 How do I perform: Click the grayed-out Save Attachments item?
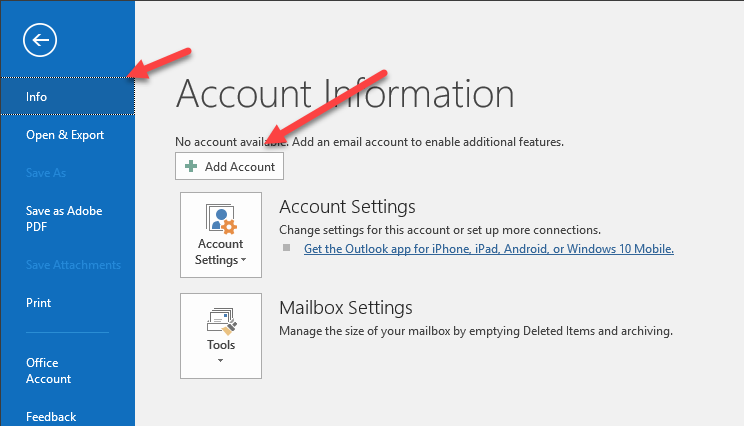73,265
